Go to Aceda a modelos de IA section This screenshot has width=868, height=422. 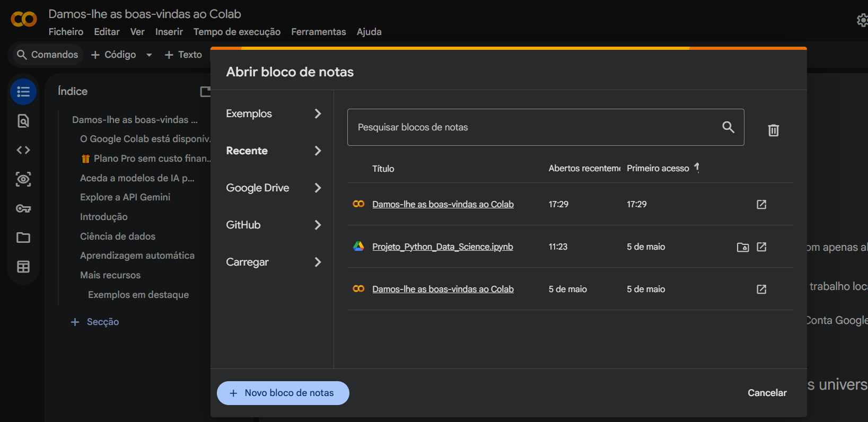click(x=137, y=178)
